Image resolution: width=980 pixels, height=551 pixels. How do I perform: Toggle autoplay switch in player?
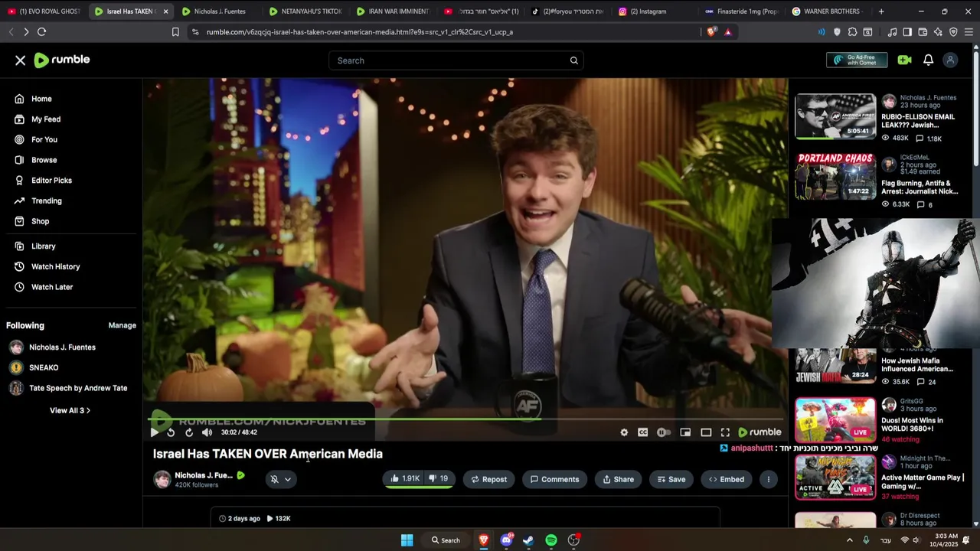coord(664,432)
